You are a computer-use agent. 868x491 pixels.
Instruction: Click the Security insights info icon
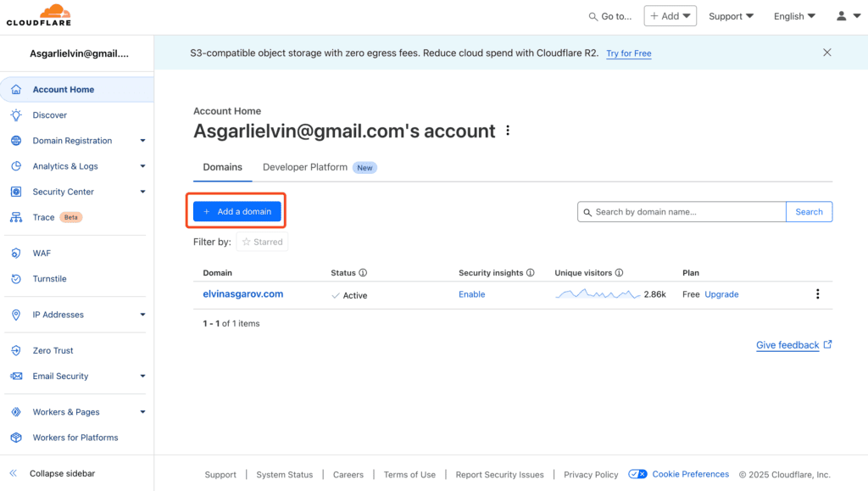point(531,273)
